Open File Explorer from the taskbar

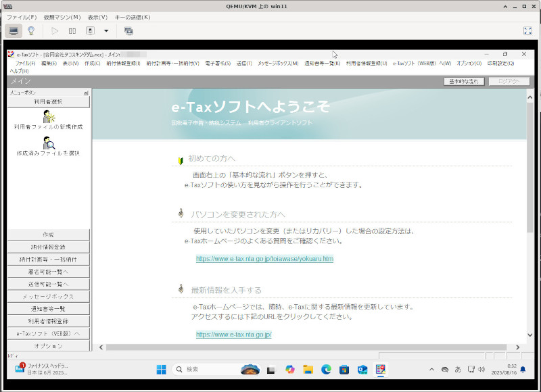(308, 370)
